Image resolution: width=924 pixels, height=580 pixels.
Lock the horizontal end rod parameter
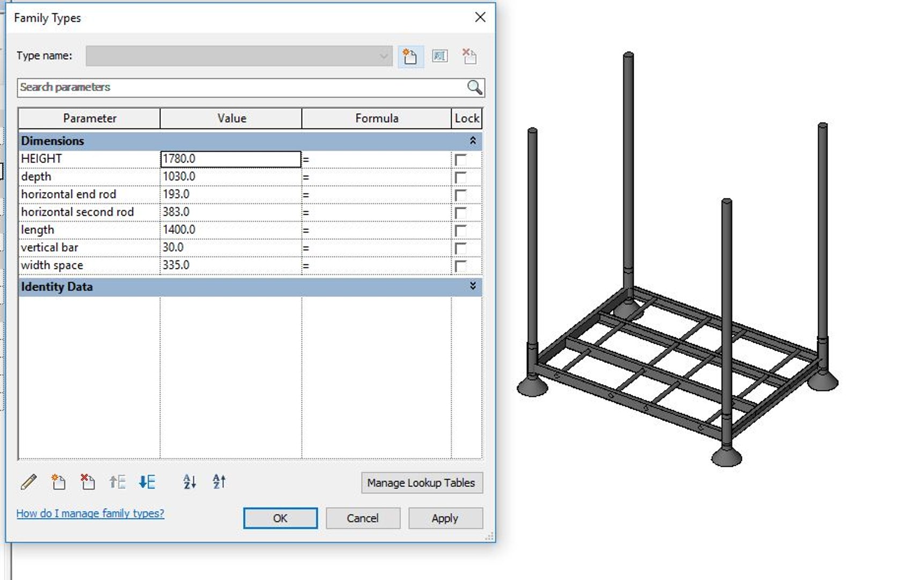pyautogui.click(x=460, y=195)
